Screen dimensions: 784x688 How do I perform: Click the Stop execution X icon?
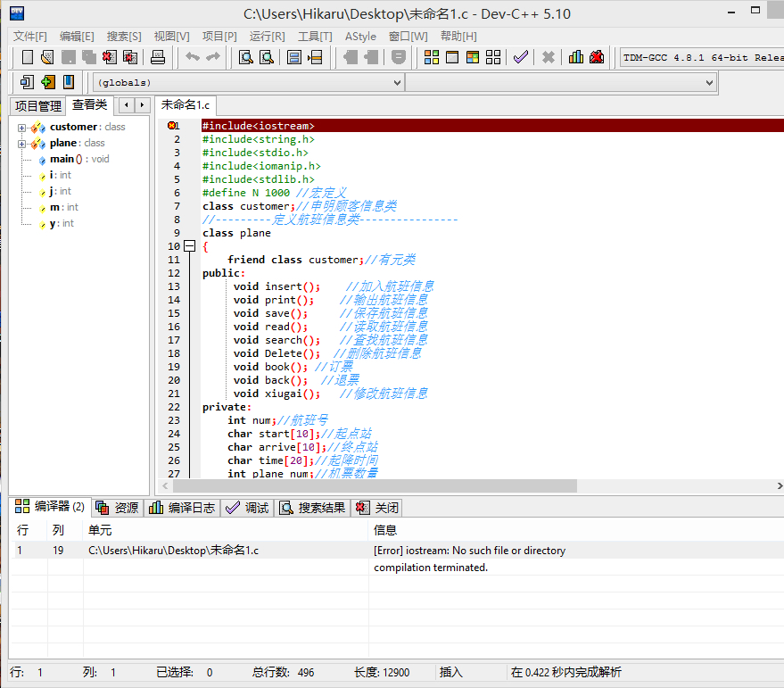549,57
